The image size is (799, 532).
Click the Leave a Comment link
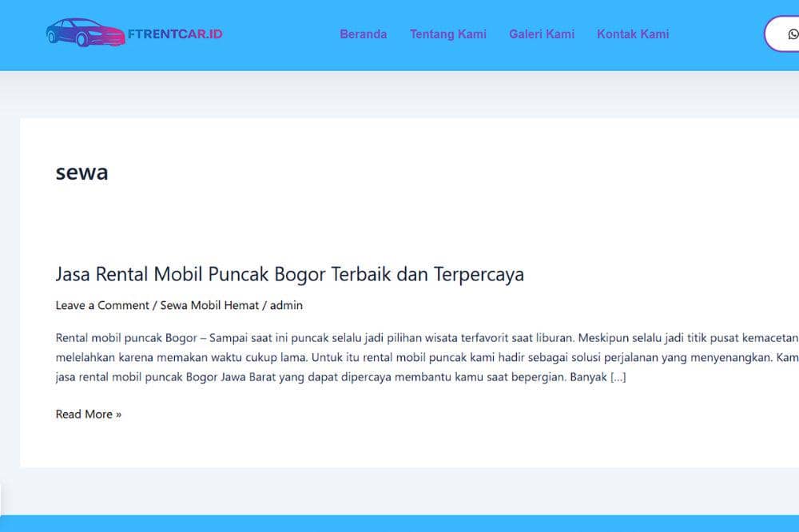pos(101,305)
